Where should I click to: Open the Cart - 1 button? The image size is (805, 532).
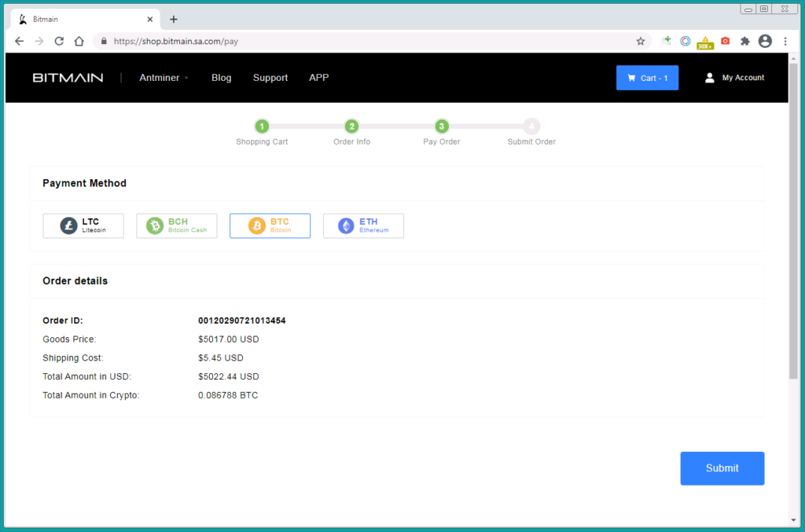click(x=648, y=78)
